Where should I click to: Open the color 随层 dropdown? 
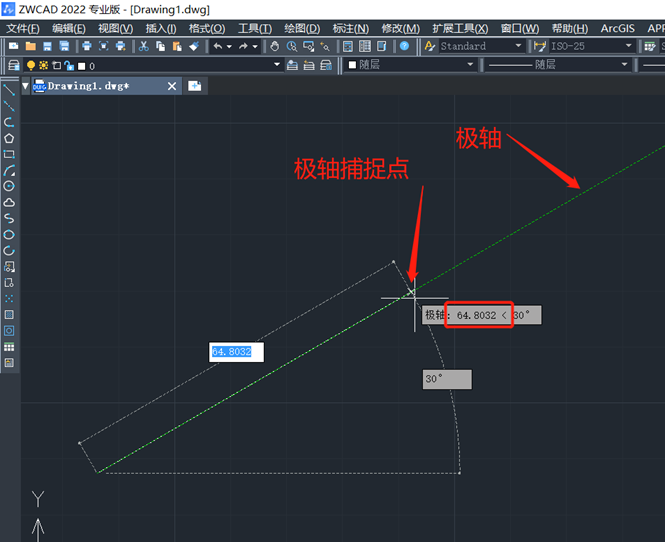click(x=470, y=64)
